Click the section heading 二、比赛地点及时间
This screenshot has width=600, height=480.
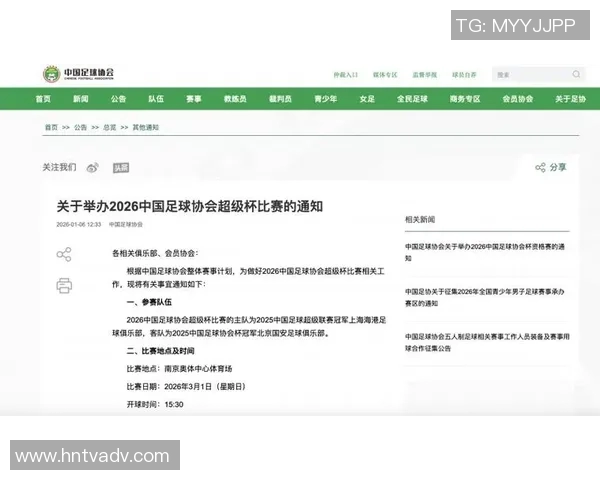point(161,351)
